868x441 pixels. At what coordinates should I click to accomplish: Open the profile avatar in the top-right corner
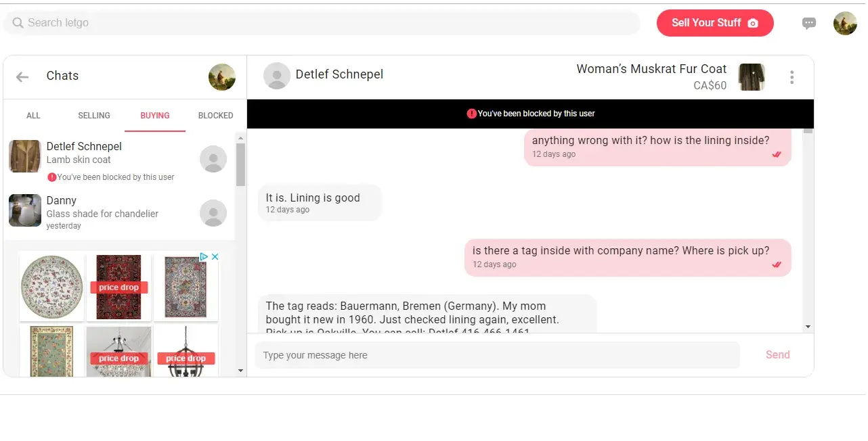(x=844, y=23)
